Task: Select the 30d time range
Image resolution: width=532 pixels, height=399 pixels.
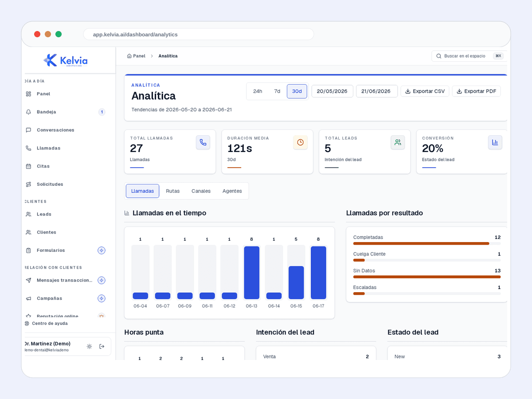Action: [297, 91]
